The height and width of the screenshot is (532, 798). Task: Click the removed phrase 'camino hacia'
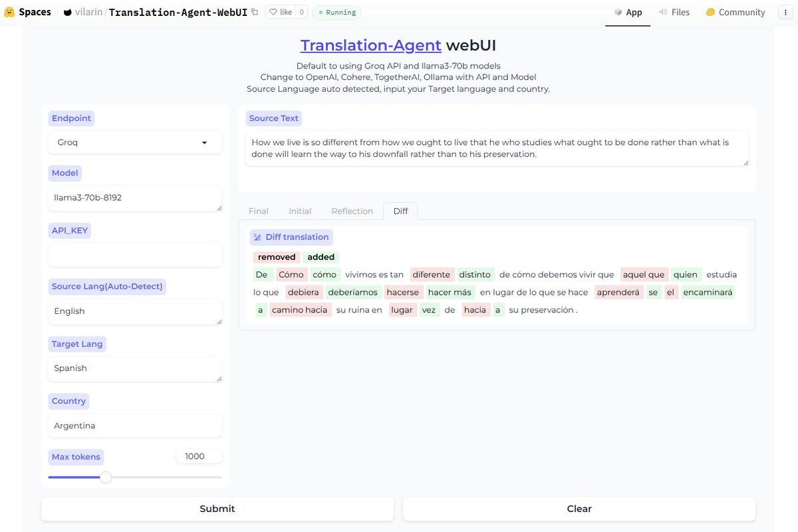(x=301, y=310)
